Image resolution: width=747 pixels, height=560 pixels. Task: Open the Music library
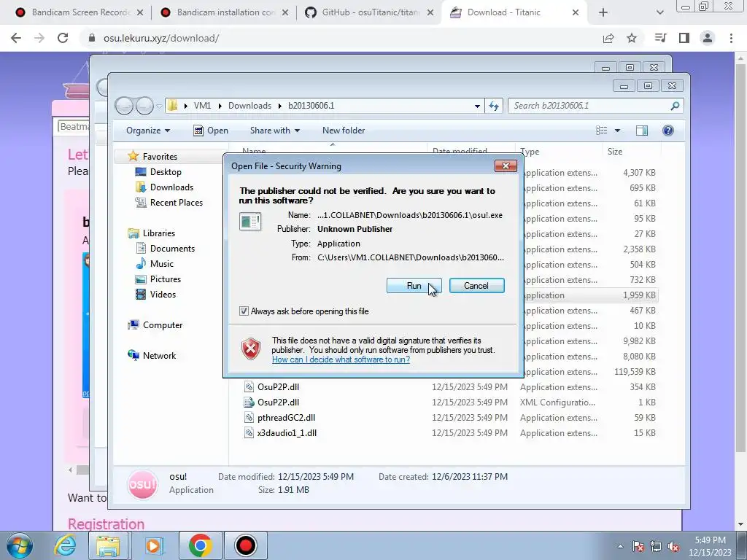pos(161,263)
